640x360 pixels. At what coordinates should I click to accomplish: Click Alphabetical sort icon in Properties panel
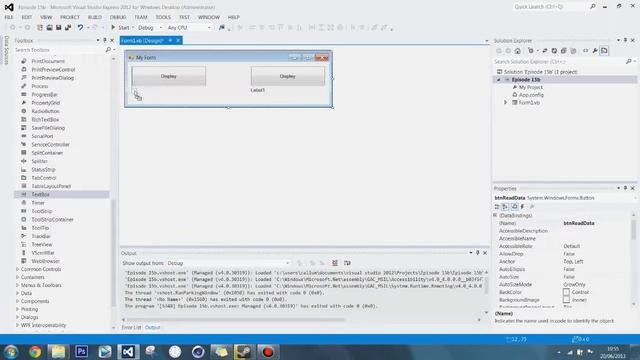tap(505, 207)
